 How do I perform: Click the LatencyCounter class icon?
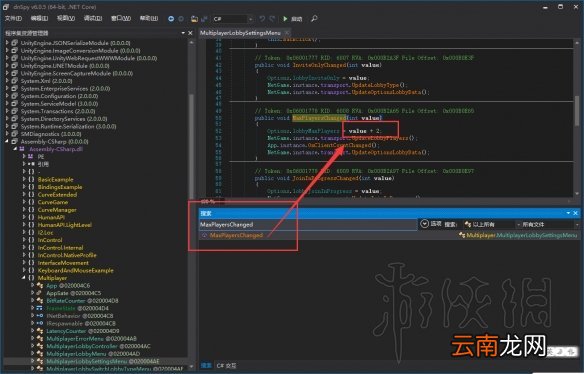[40, 331]
